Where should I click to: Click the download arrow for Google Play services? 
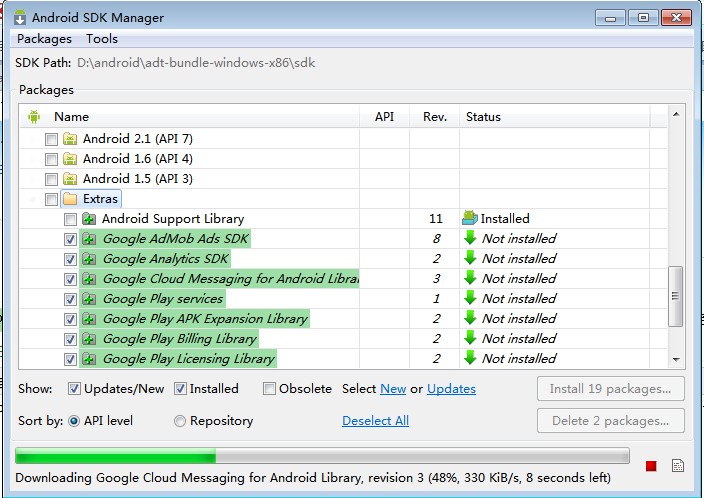click(470, 298)
